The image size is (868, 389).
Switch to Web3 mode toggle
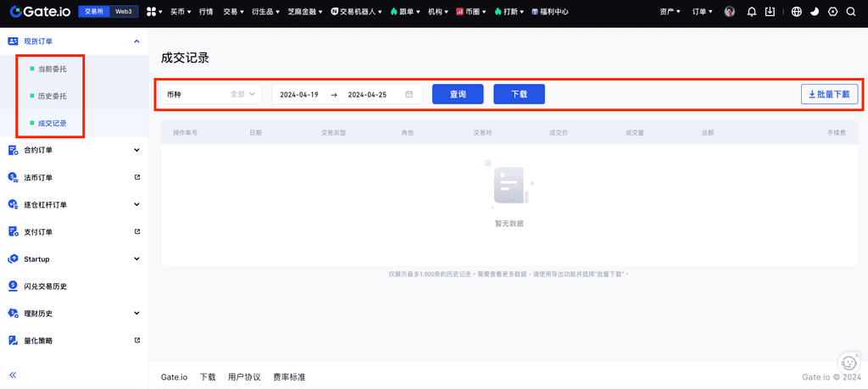pos(124,12)
